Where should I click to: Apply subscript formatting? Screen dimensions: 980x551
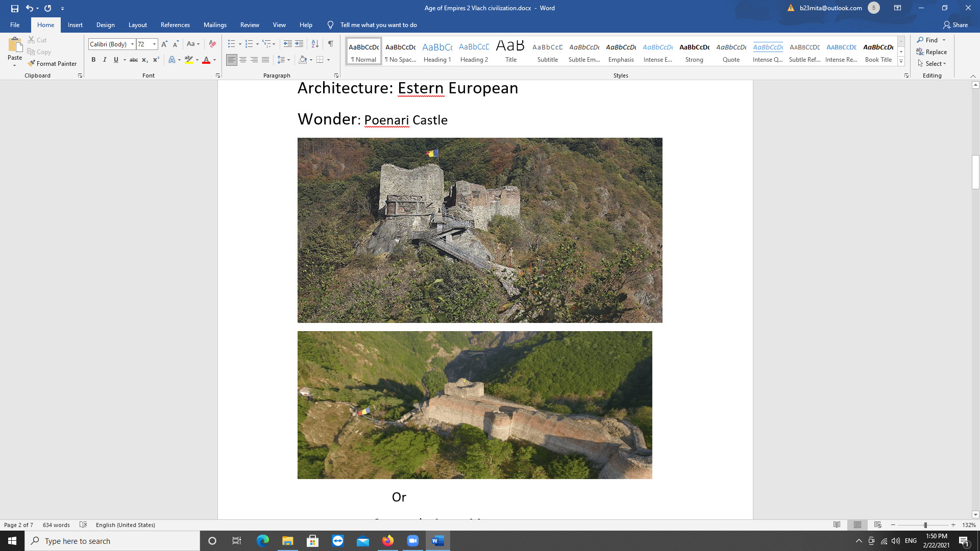pyautogui.click(x=145, y=60)
